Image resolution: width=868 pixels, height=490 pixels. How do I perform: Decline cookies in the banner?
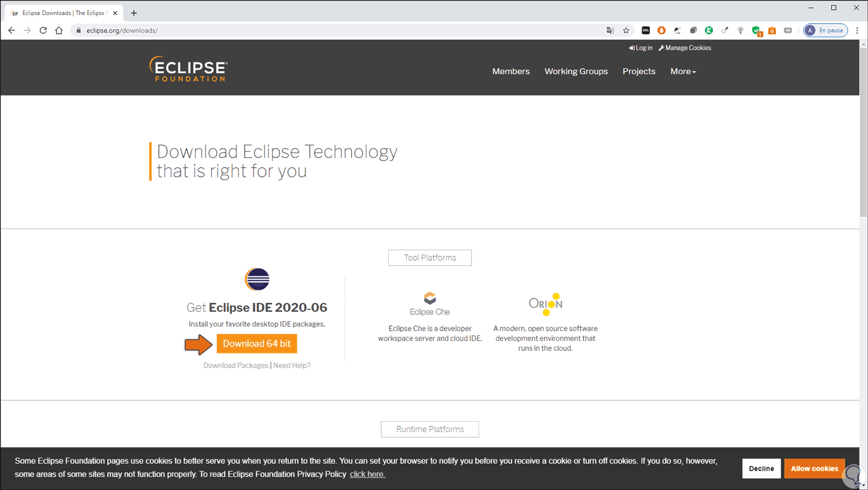point(762,469)
